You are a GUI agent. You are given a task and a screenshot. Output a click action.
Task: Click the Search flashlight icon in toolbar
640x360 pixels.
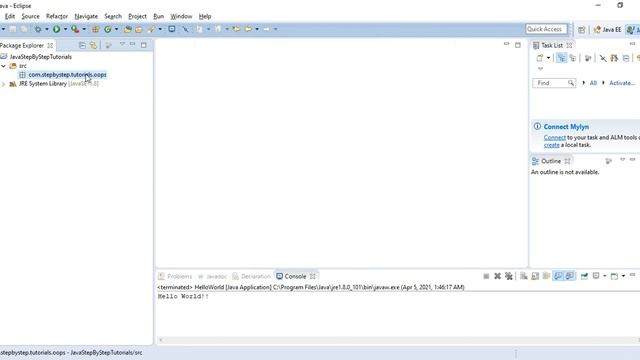[x=151, y=29]
